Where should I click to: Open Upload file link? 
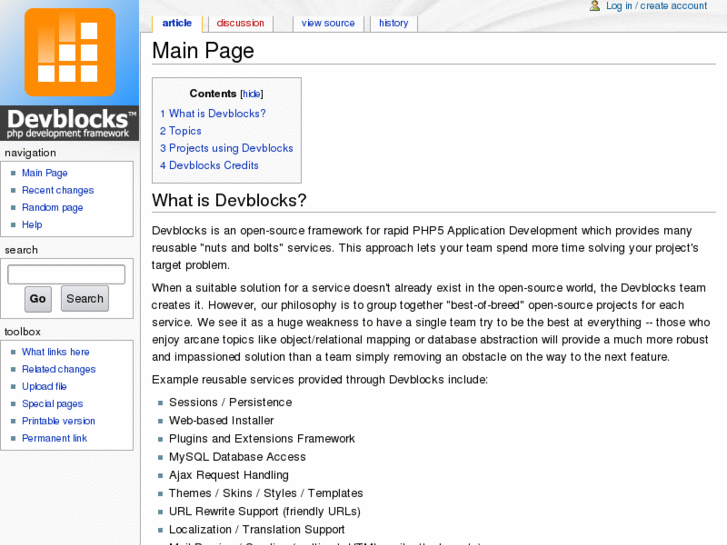[44, 386]
